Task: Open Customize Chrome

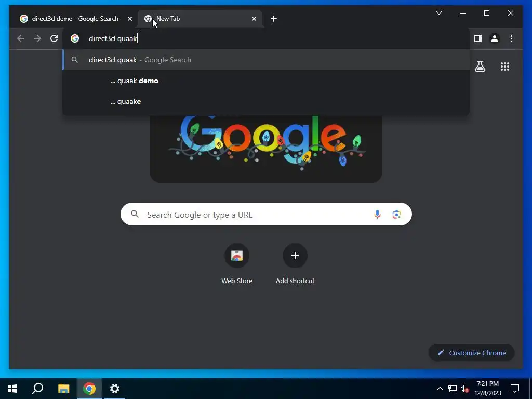Action: 472,353
